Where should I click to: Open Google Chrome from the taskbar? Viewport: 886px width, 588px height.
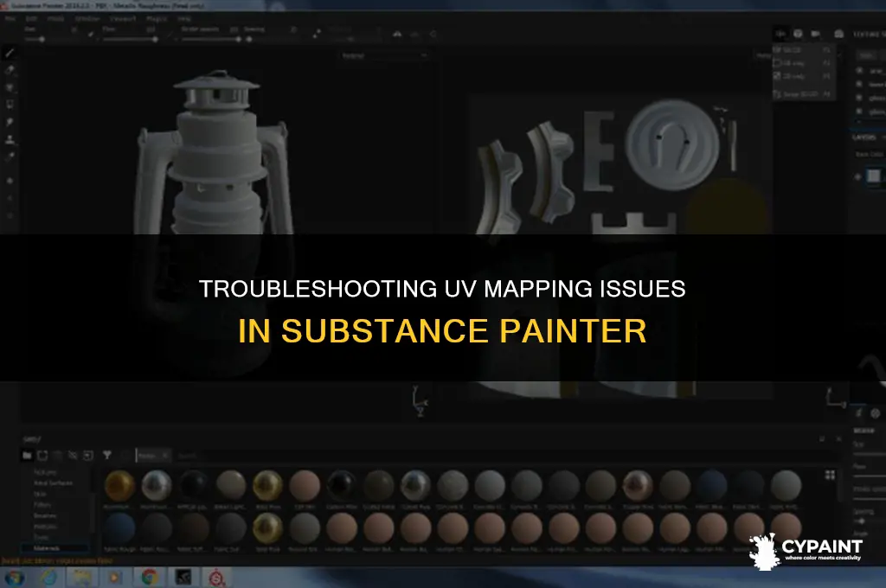point(149,578)
